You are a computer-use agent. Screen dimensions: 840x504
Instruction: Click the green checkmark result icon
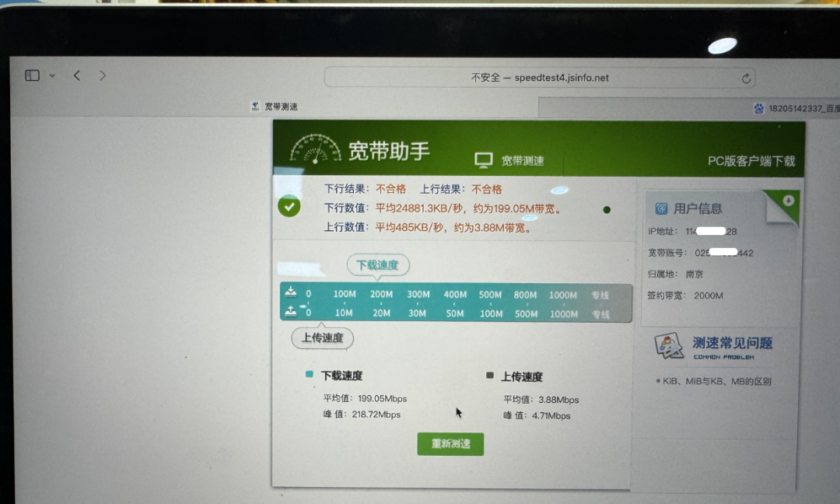click(289, 207)
